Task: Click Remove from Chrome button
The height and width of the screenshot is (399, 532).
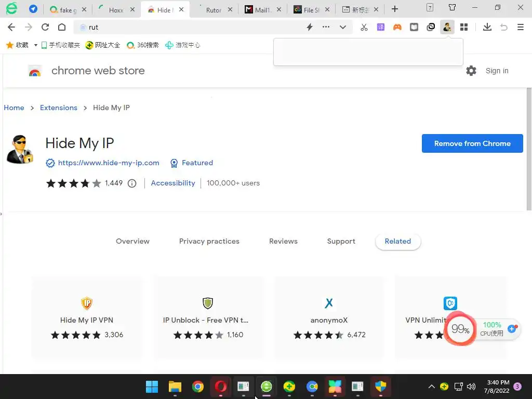Action: (x=472, y=143)
